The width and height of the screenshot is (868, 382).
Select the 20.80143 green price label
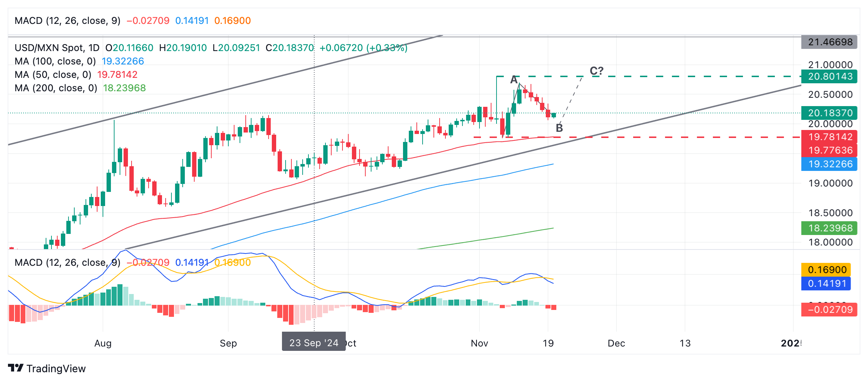[830, 76]
